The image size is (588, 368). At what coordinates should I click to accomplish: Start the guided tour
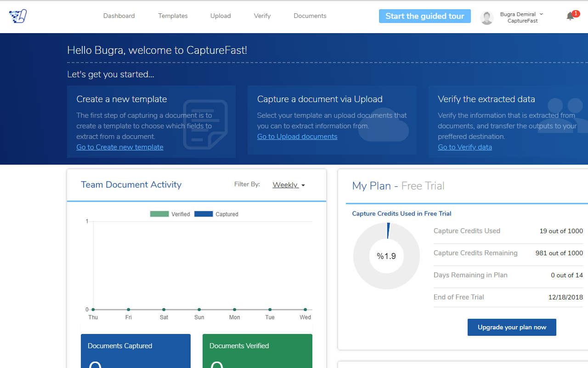[425, 16]
